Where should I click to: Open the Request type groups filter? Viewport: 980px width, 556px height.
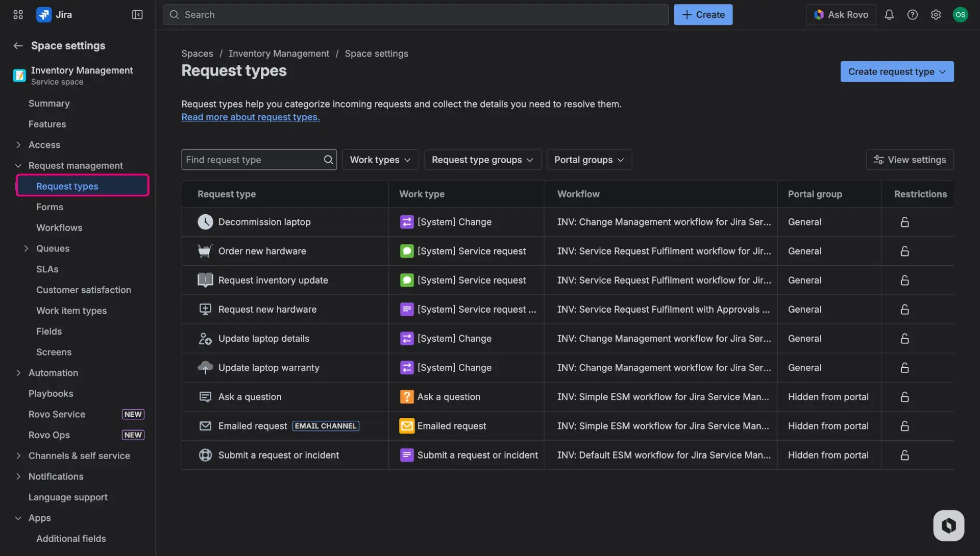482,160
